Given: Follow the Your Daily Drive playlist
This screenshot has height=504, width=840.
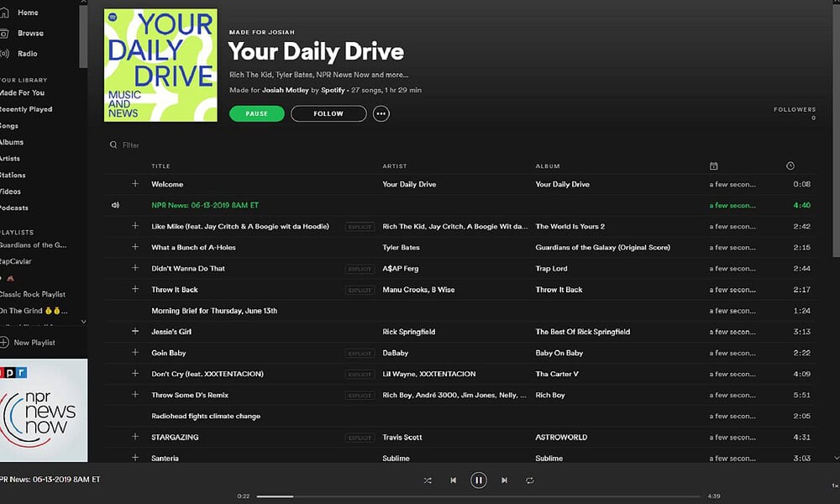Looking at the screenshot, I should pos(328,113).
